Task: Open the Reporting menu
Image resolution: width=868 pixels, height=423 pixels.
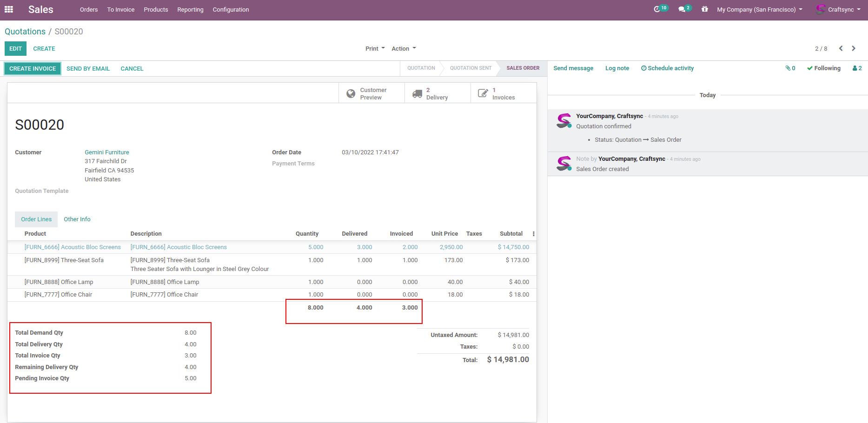Action: click(x=190, y=9)
